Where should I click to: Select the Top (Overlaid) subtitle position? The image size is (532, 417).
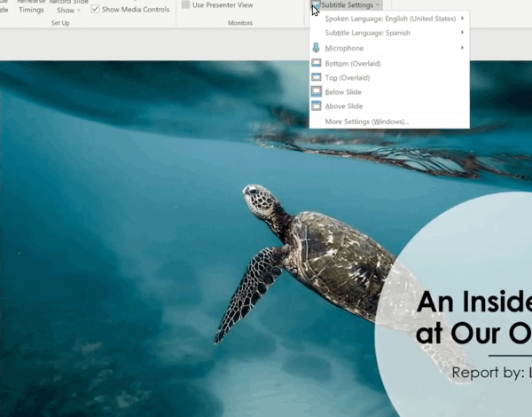(x=389, y=78)
